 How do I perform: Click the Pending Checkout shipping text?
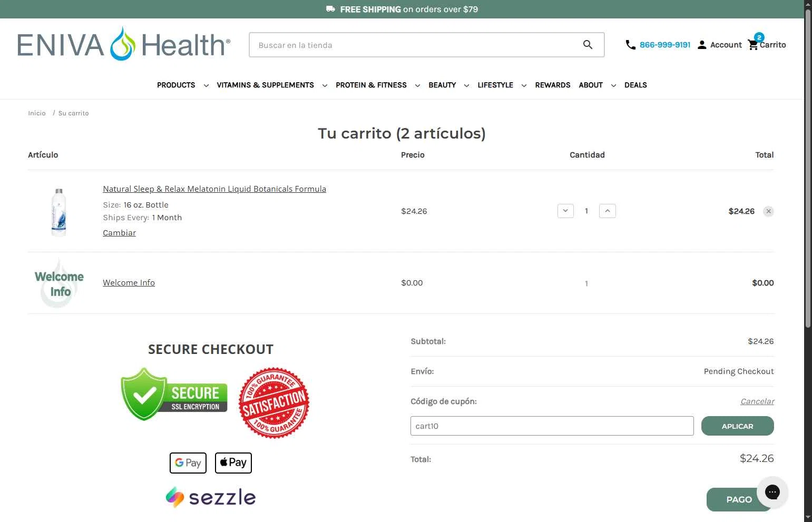tap(739, 371)
